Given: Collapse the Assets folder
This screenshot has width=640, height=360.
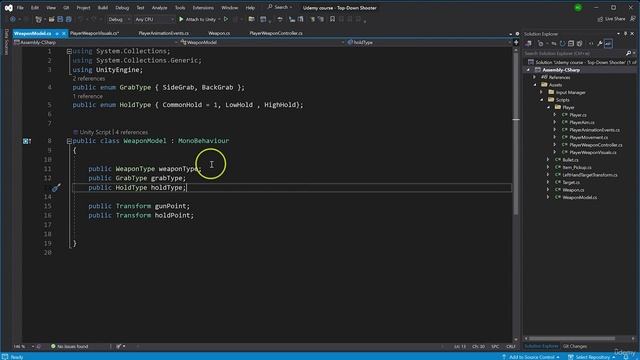Looking at the screenshot, I should pos(535,85).
